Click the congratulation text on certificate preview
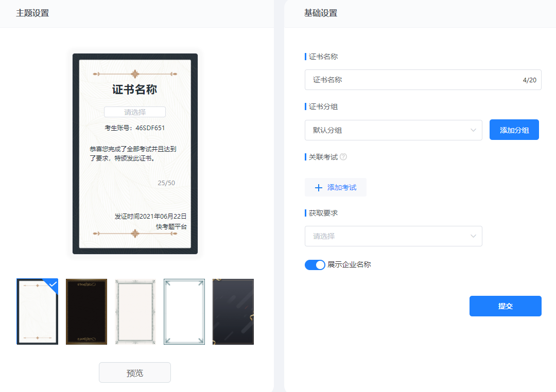 (133, 153)
